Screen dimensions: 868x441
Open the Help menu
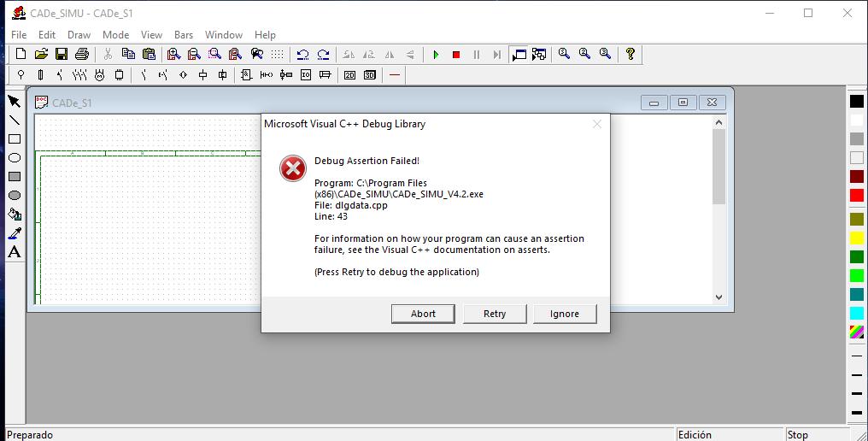tap(265, 35)
